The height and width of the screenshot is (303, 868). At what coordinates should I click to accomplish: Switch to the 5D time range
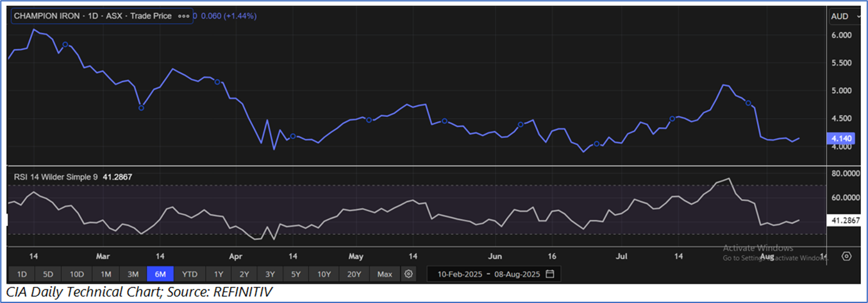coord(48,274)
